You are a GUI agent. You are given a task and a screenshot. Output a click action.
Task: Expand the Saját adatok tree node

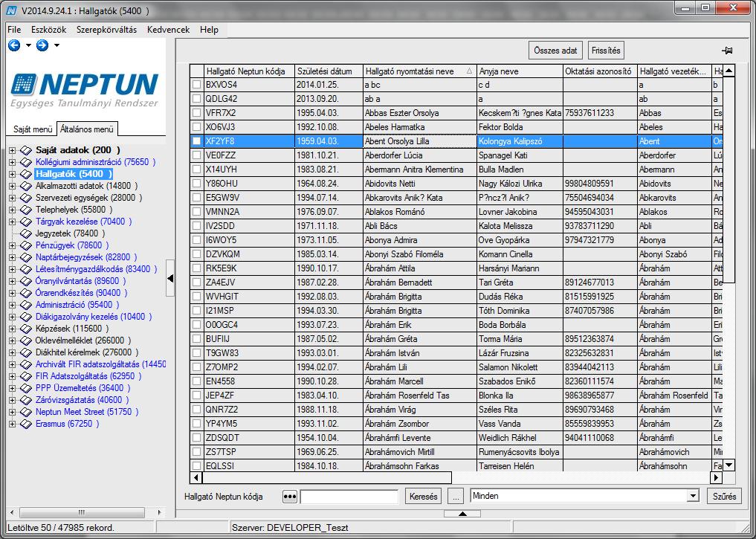[x=12, y=150]
